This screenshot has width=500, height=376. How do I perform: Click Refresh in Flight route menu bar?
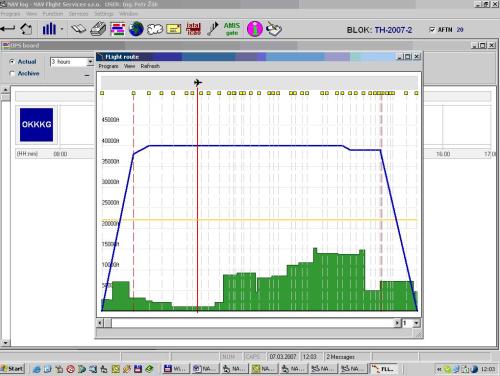point(150,66)
